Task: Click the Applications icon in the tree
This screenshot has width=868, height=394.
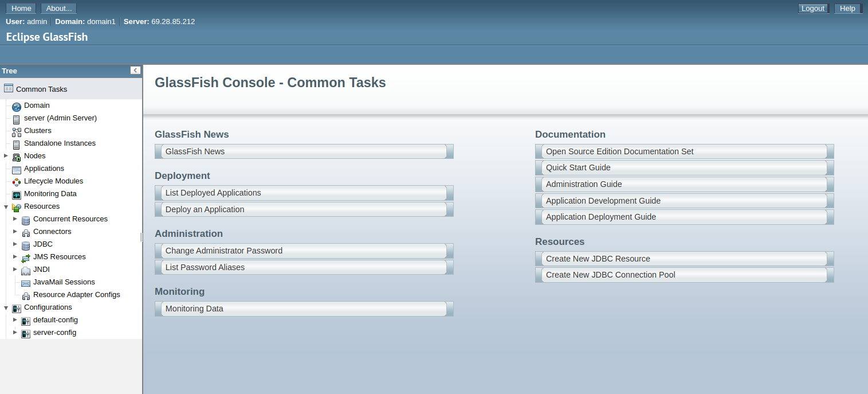Action: (x=17, y=169)
